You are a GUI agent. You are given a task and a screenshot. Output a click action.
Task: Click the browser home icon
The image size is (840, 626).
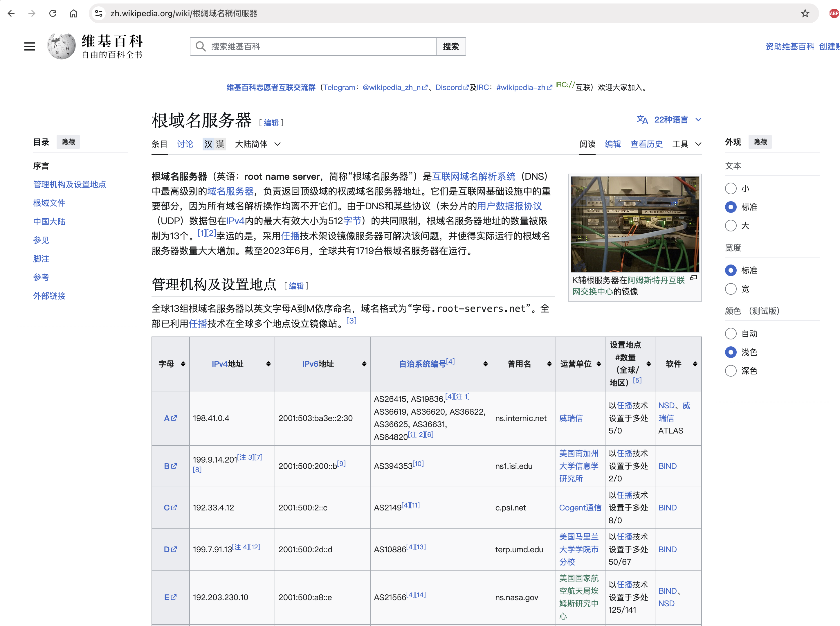[x=74, y=13]
